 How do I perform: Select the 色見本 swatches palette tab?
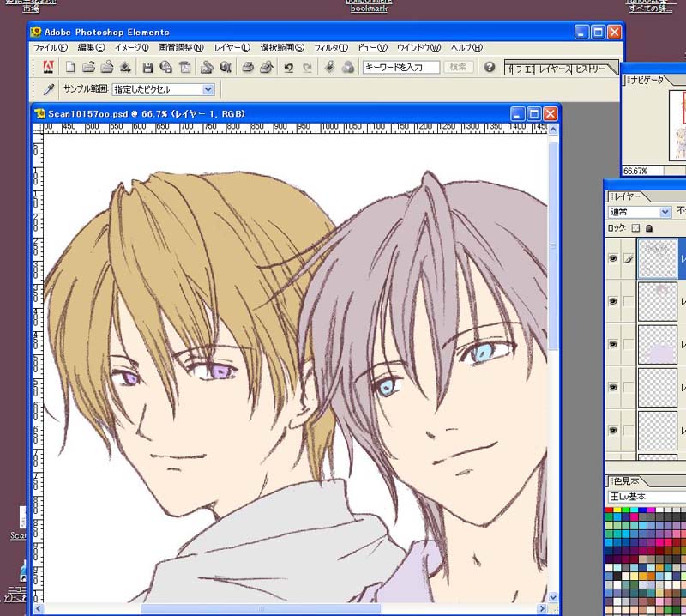tap(627, 481)
